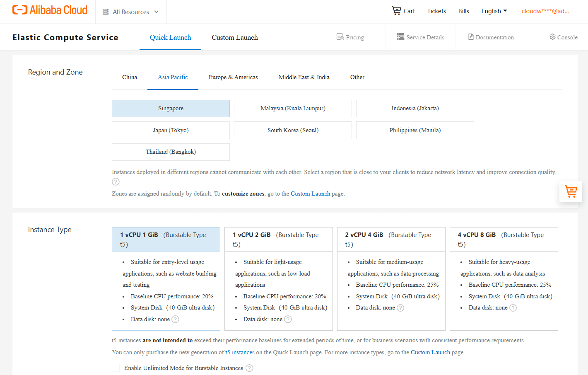Follow the t5 instances link
The height and width of the screenshot is (375, 588).
240,352
